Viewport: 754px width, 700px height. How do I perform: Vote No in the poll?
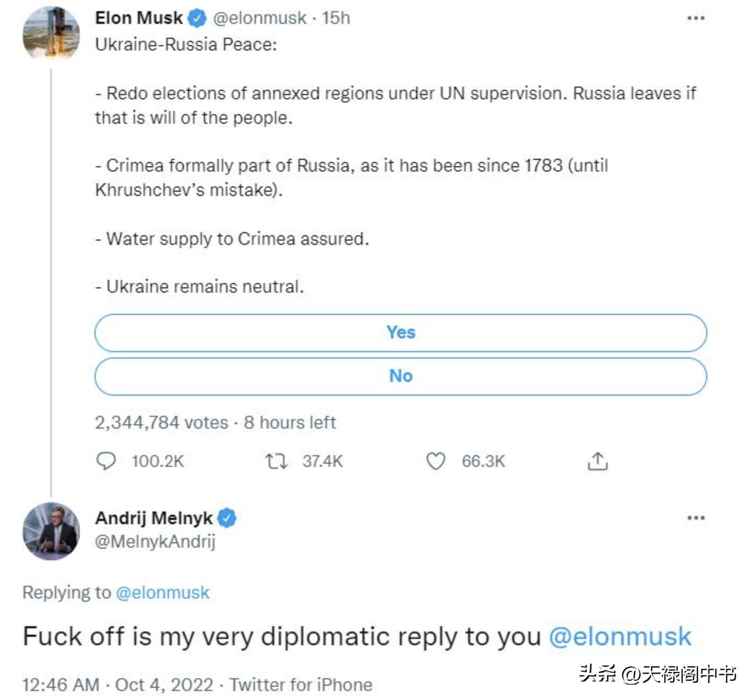click(x=400, y=376)
